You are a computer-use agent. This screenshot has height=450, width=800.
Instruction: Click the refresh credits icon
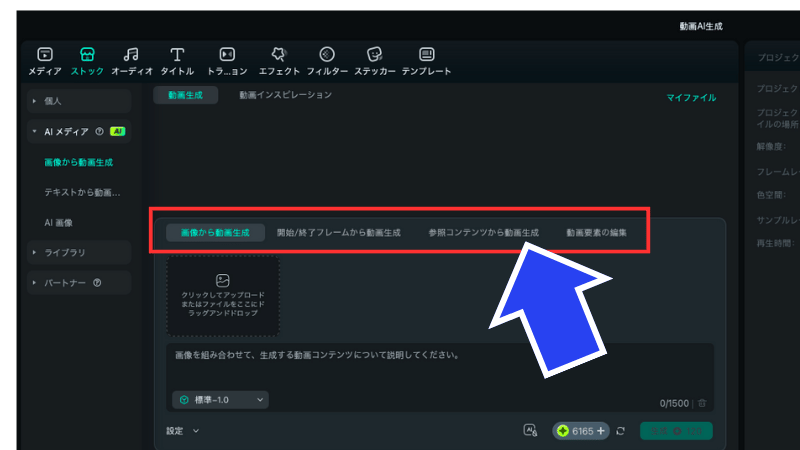click(x=621, y=431)
